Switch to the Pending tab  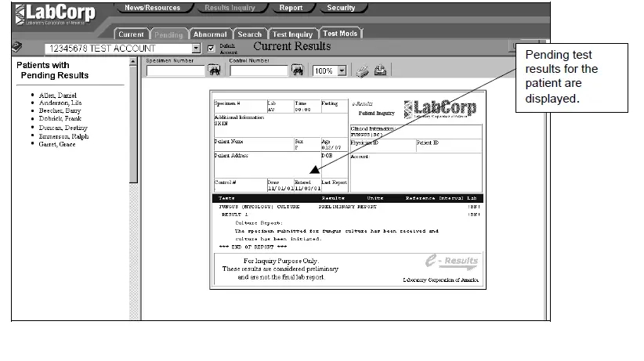click(168, 35)
